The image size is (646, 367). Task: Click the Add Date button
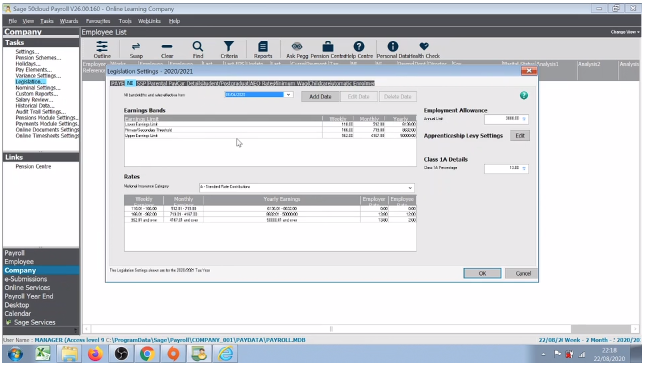pyautogui.click(x=320, y=96)
